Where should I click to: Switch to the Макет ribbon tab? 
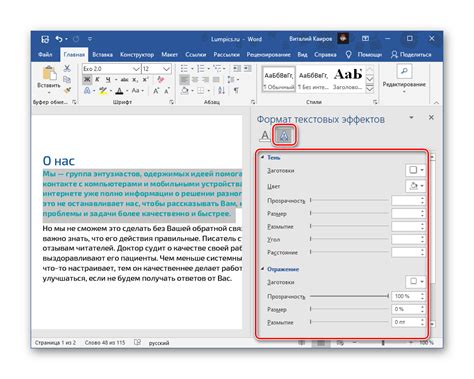click(169, 54)
